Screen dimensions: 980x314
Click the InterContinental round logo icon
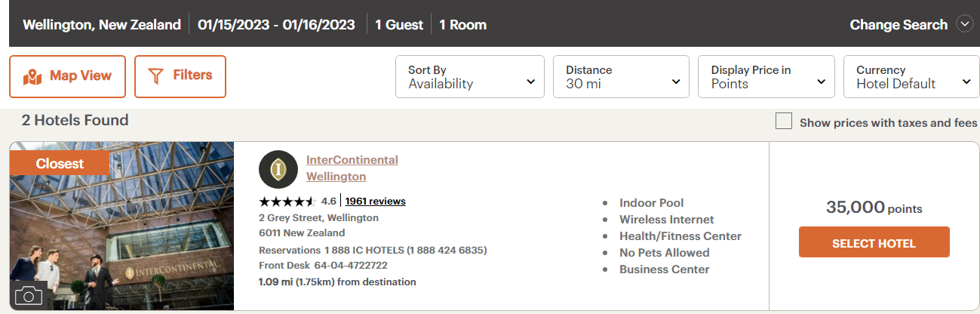[x=278, y=169]
